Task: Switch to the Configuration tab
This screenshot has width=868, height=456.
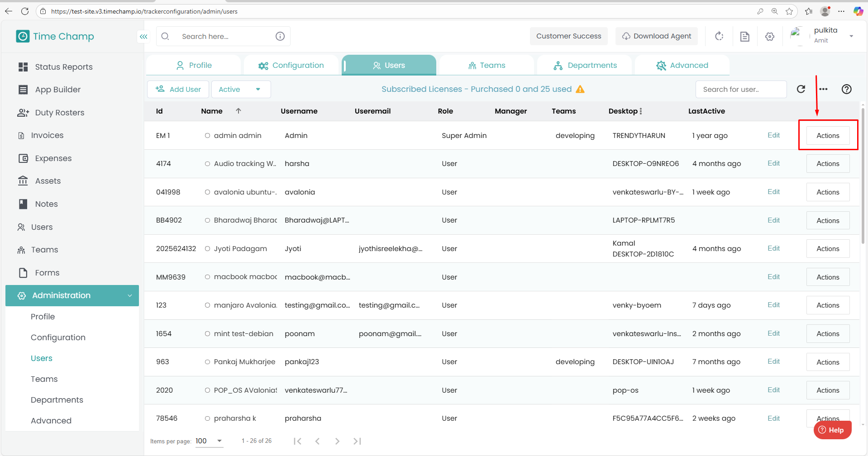Action: click(291, 66)
